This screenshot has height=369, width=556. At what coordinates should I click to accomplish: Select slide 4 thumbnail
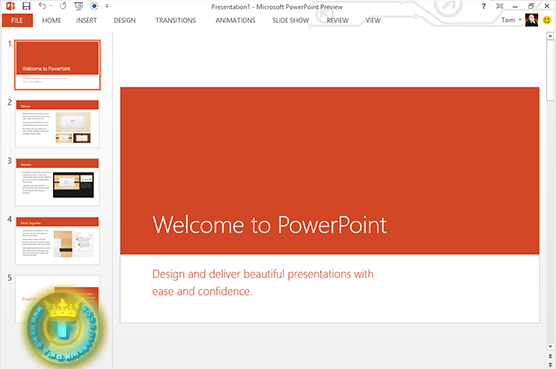tap(57, 241)
